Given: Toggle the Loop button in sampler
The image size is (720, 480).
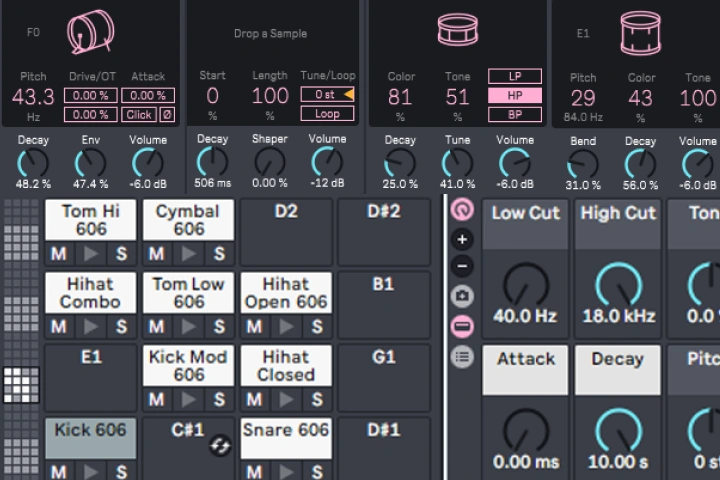Looking at the screenshot, I should (x=327, y=113).
